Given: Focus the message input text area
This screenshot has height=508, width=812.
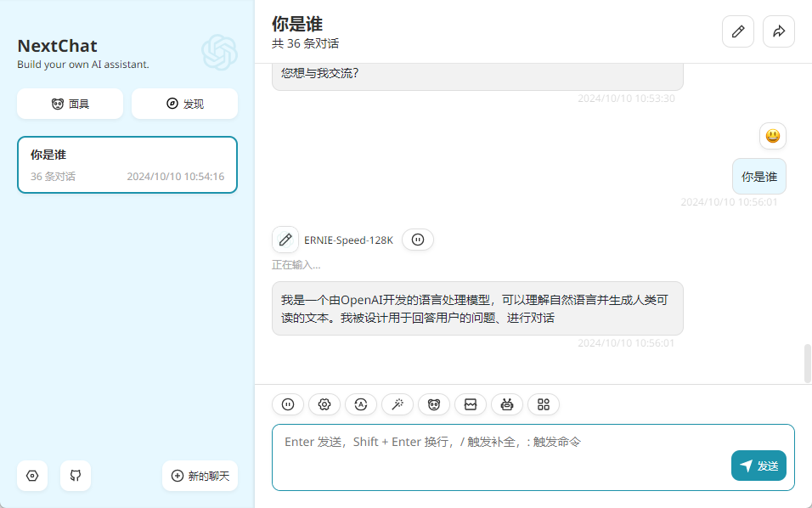Looking at the screenshot, I should tap(533, 457).
